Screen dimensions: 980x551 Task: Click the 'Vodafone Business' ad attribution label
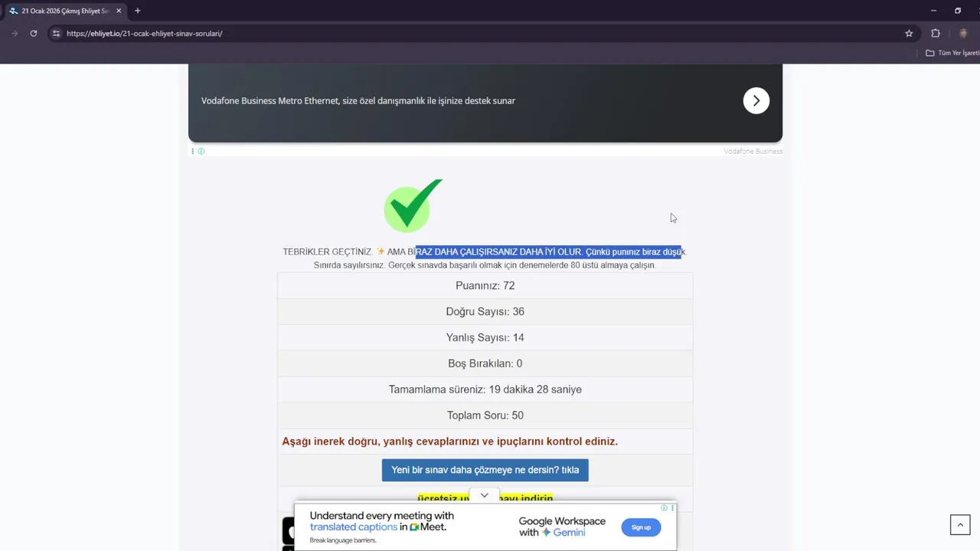(753, 152)
